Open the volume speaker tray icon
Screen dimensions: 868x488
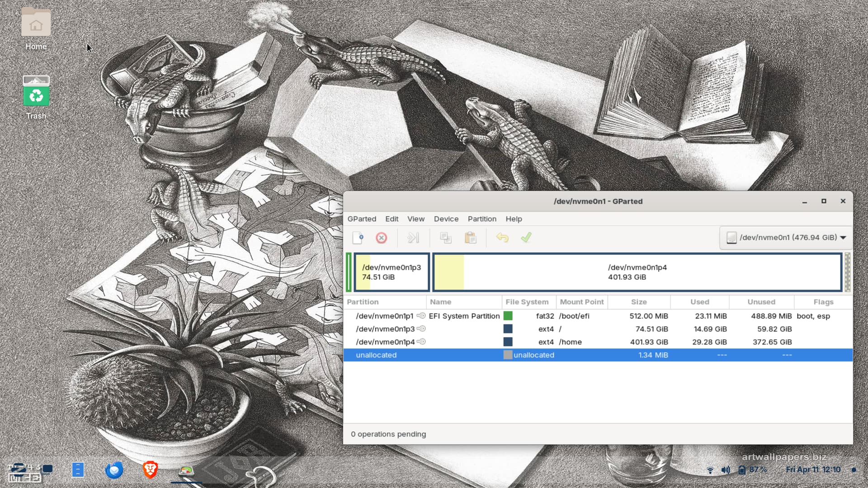(726, 470)
